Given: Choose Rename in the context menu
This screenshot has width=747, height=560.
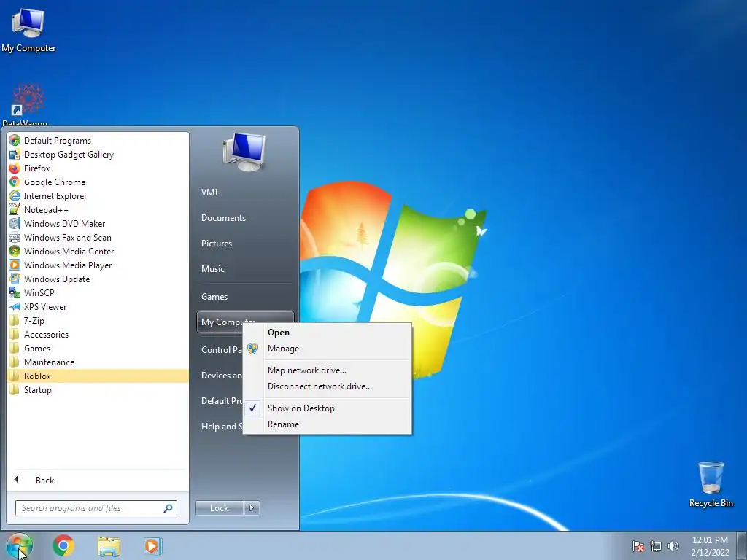Looking at the screenshot, I should [x=328, y=424].
